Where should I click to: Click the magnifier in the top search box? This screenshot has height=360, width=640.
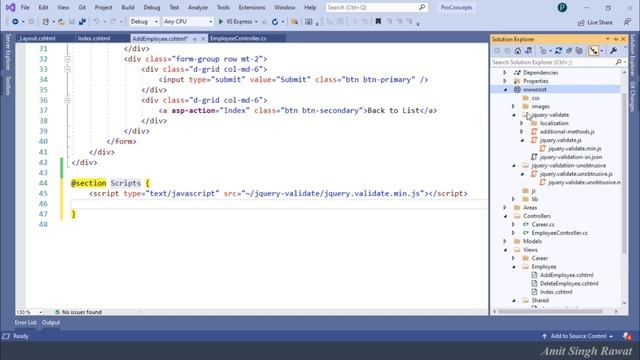[x=422, y=7]
